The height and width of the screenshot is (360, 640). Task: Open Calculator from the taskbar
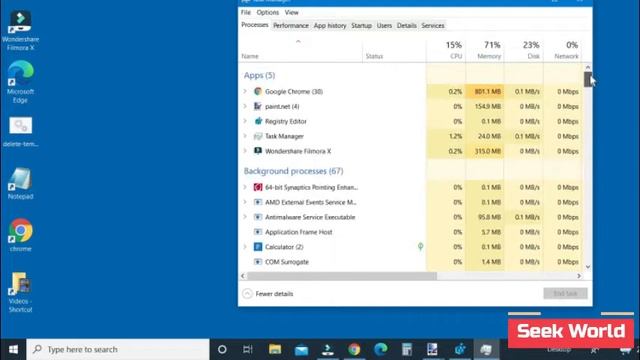pos(407,349)
